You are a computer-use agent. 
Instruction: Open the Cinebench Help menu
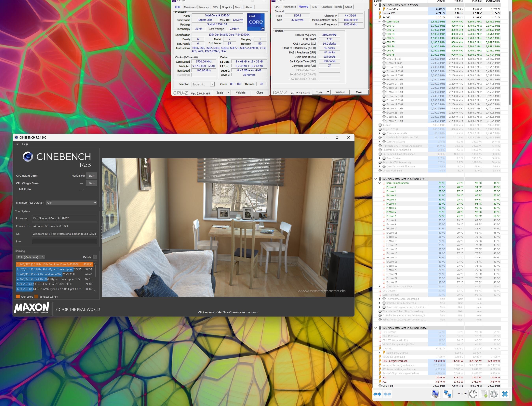[x=25, y=144]
